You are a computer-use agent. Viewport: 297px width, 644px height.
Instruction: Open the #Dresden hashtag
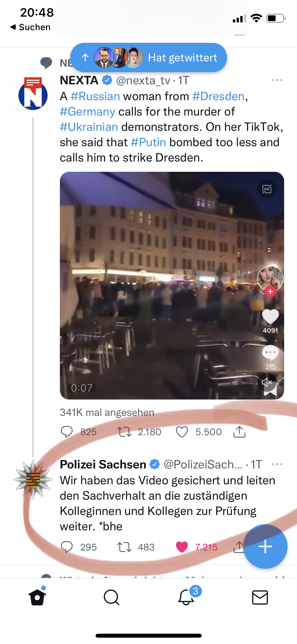tap(218, 96)
